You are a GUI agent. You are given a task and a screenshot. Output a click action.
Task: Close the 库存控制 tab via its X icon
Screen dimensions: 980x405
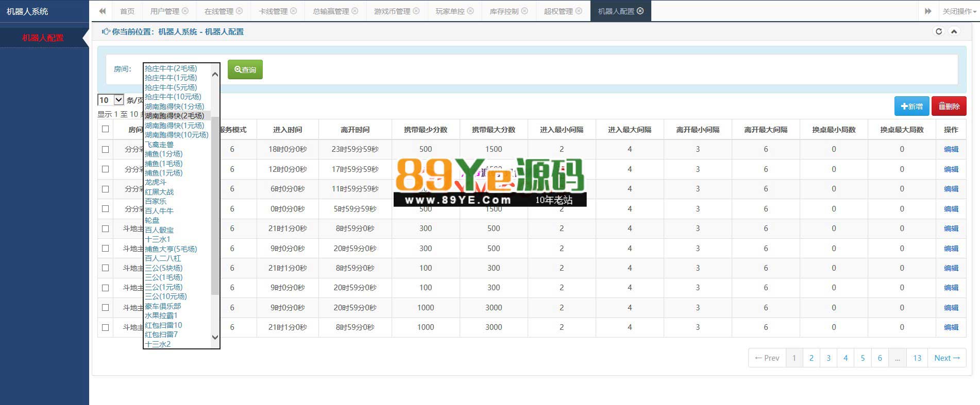525,11
